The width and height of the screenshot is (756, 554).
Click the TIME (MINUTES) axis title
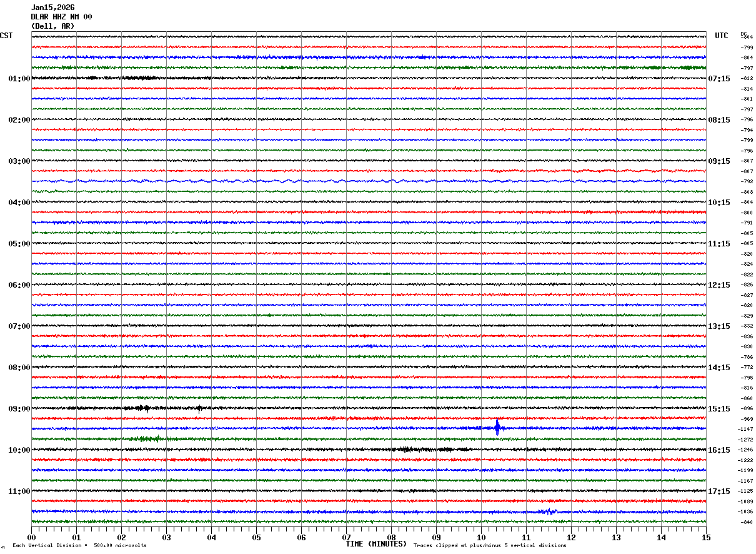pos(376,544)
